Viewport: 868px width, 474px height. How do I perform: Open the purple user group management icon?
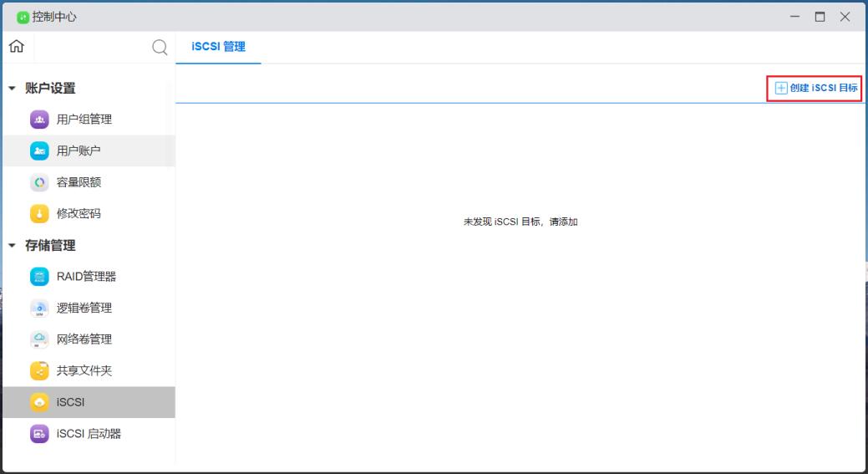pyautogui.click(x=40, y=120)
